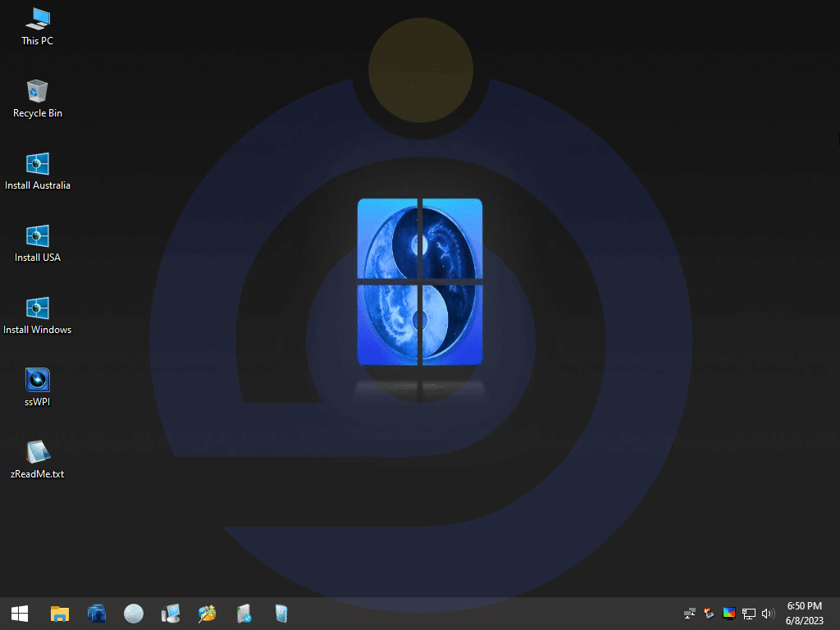Open the colorful display tray icon
This screenshot has height=630, width=840.
(729, 614)
